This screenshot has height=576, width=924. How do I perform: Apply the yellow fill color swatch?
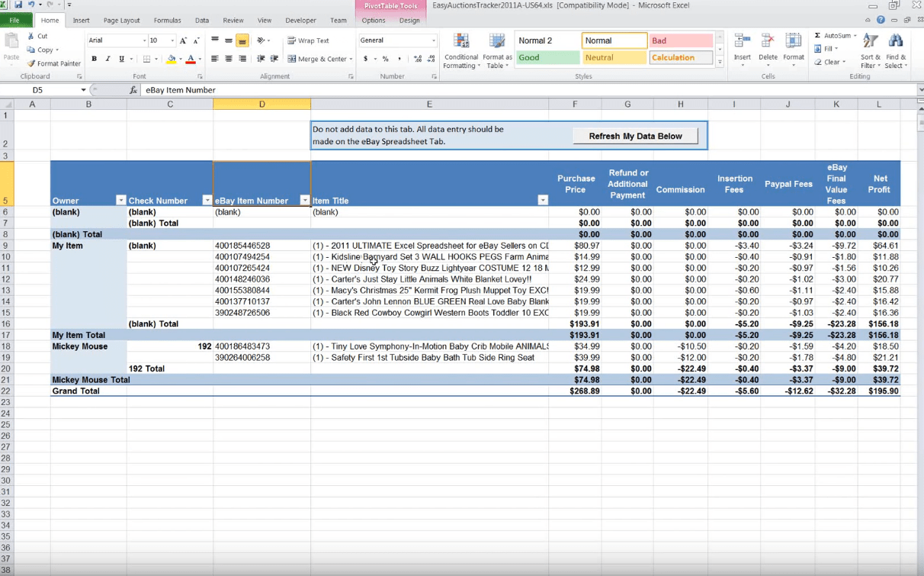coord(171,59)
